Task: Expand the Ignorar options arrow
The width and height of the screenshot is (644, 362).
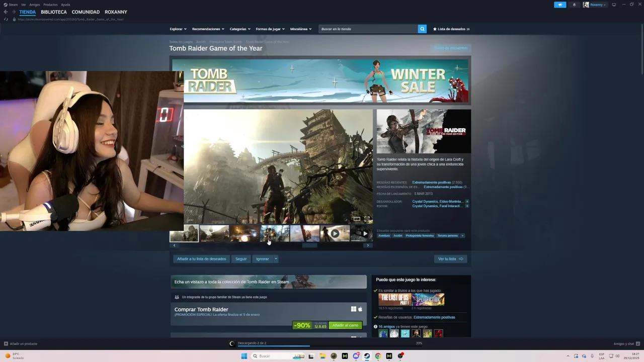Action: click(276, 259)
